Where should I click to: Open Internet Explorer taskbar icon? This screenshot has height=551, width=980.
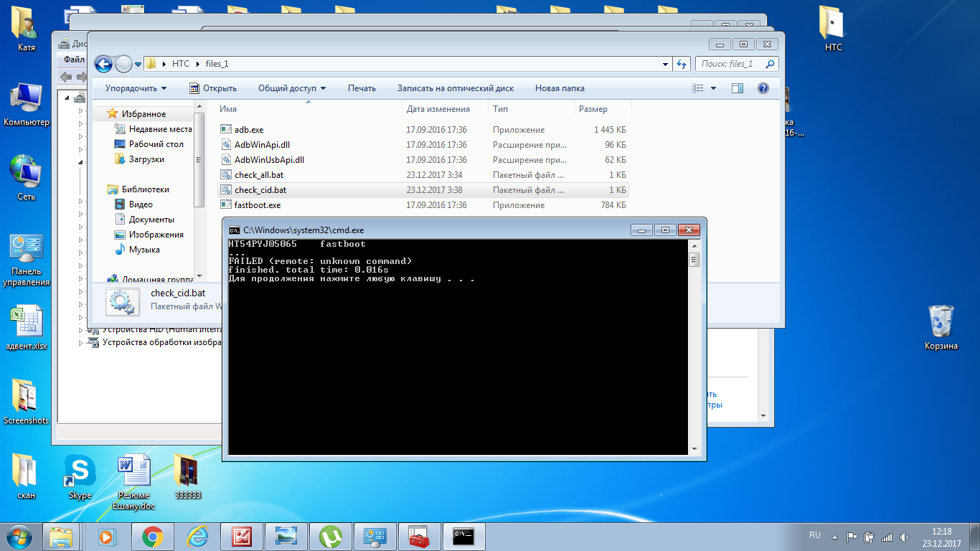coord(197,536)
